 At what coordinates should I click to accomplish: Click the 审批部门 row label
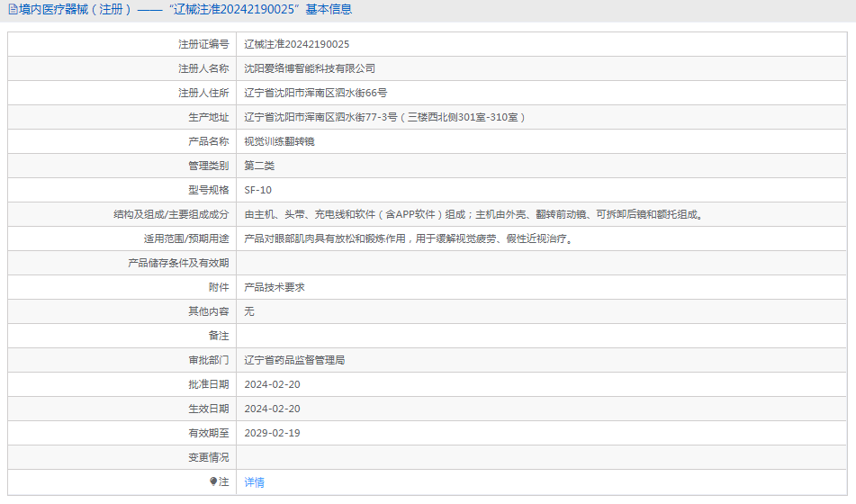(x=209, y=360)
